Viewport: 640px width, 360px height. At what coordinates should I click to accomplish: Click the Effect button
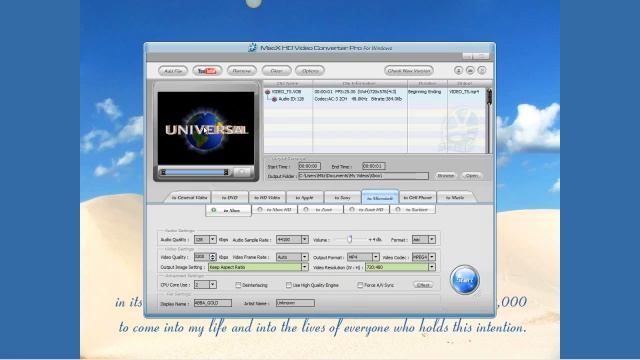pyautogui.click(x=423, y=284)
